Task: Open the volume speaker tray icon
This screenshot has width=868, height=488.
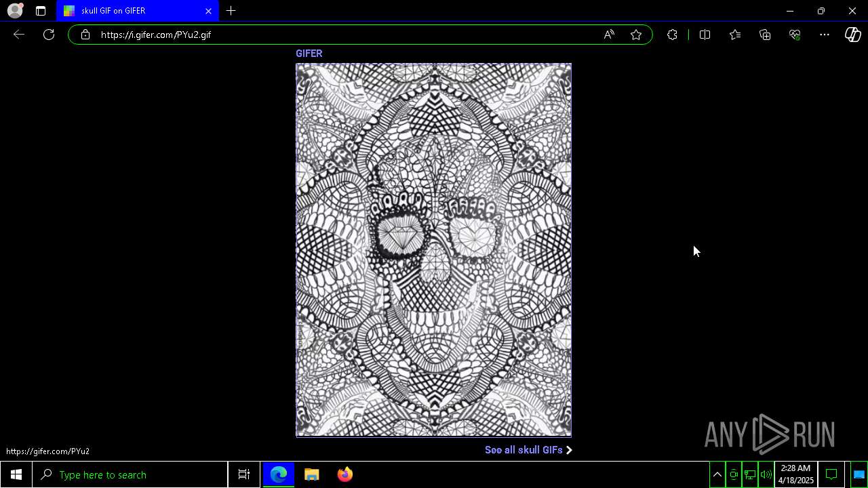Action: pos(766,474)
